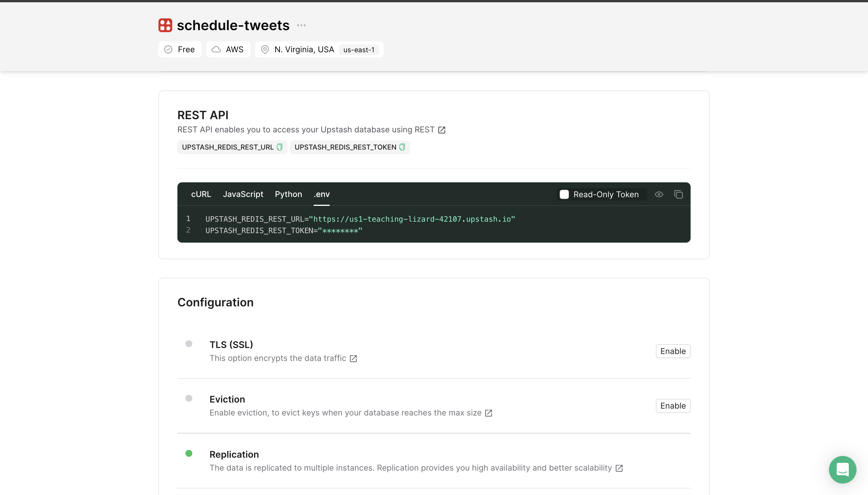Copy the UPSTASH_REDIS_REST_URL variable
Viewport: 868px width, 495px height.
point(279,147)
